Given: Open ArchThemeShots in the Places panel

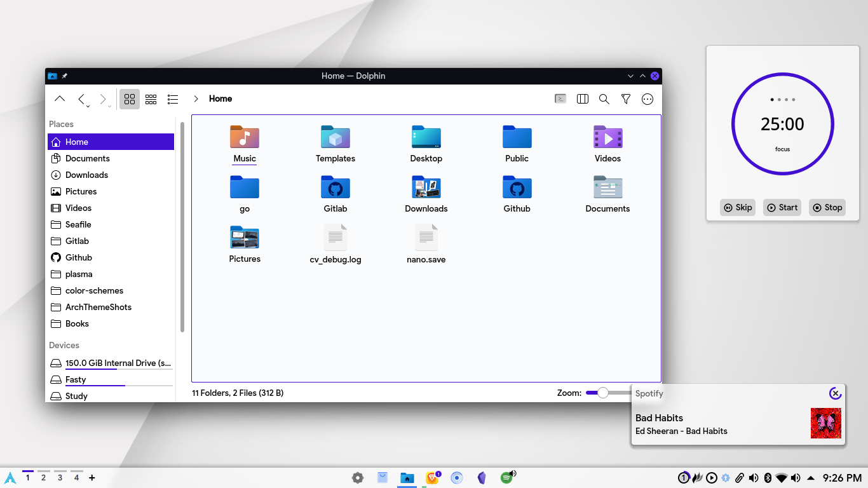Looking at the screenshot, I should [111, 307].
